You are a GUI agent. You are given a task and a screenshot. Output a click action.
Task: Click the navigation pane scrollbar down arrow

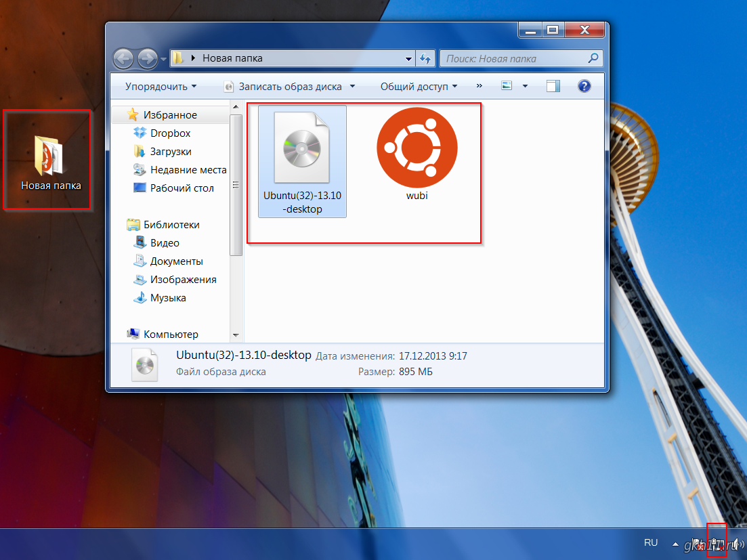236,335
